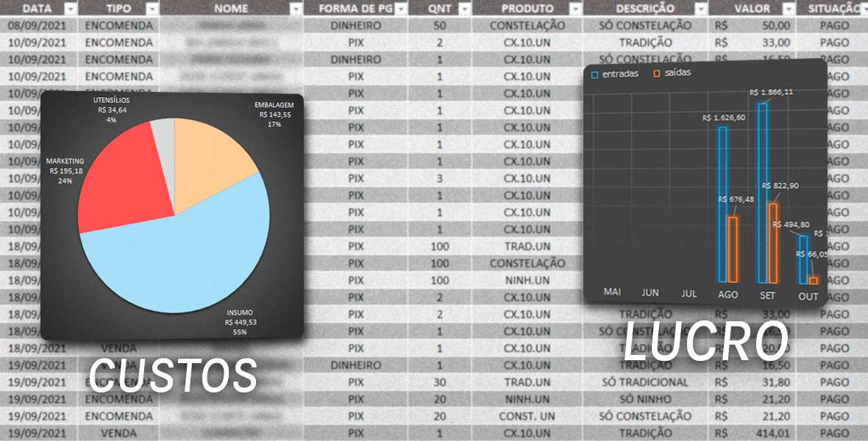Screen dimensions: 868x441
Task: Expand the DESCRIÇÃO column filter arrow
Action: [x=702, y=9]
